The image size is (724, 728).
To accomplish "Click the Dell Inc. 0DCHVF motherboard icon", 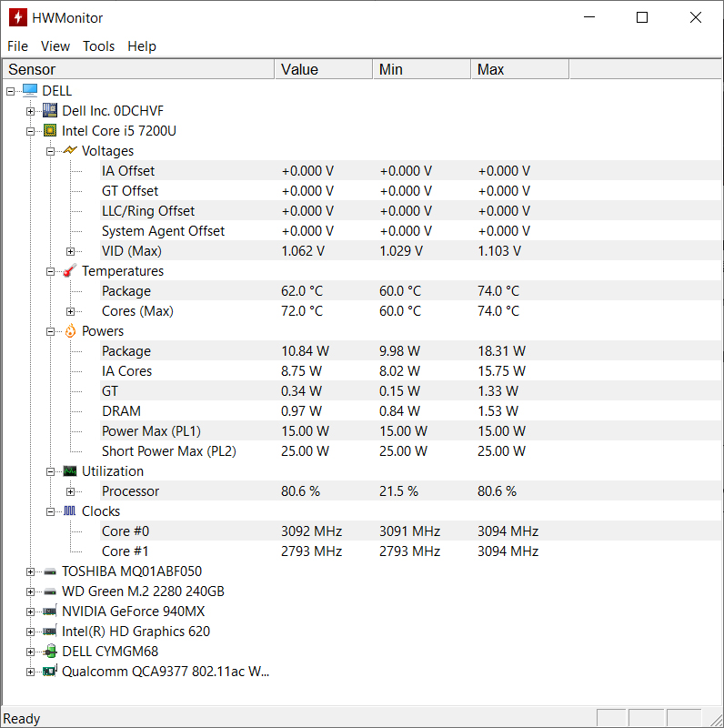I will coord(50,110).
